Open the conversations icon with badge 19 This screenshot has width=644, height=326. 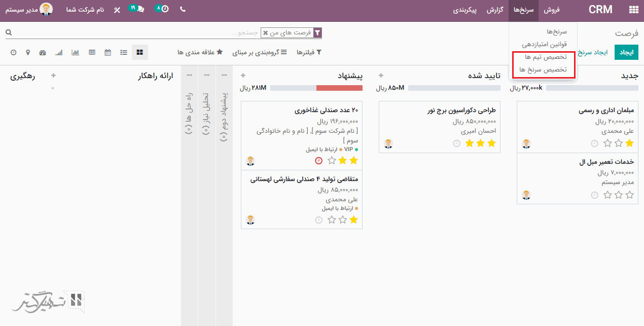137,9
